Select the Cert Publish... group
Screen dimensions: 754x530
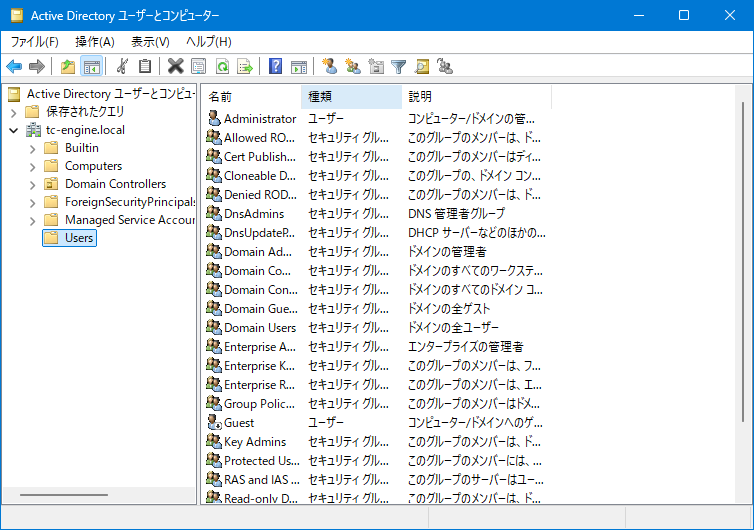point(260,156)
